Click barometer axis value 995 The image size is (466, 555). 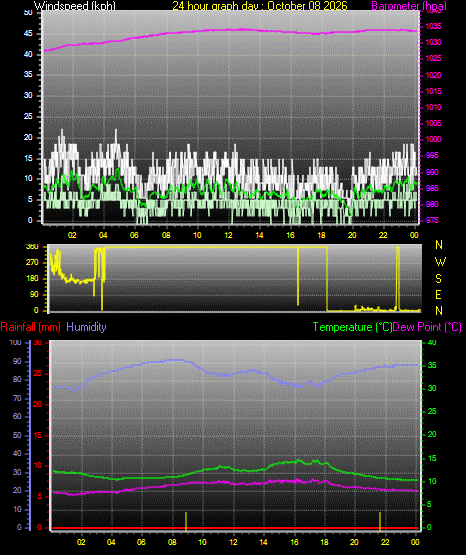coord(432,155)
